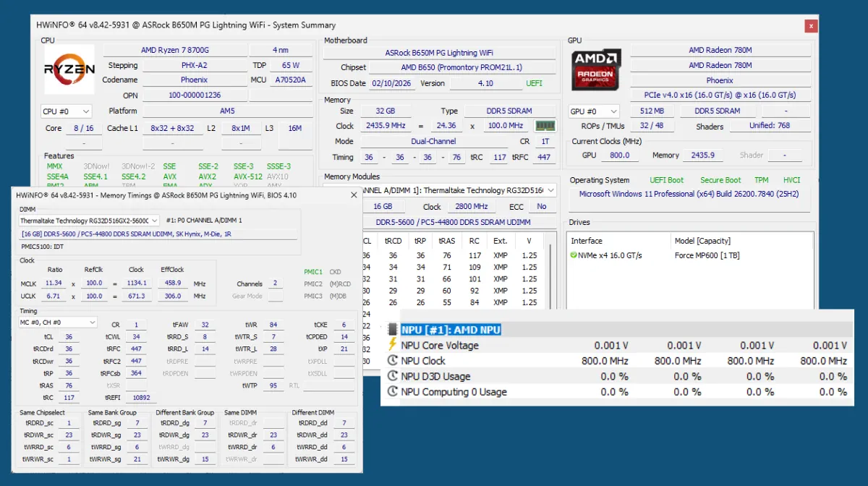Viewport: 868px width, 486px height.
Task: Click the MCLK Ratio 11.34 value
Action: (x=54, y=283)
